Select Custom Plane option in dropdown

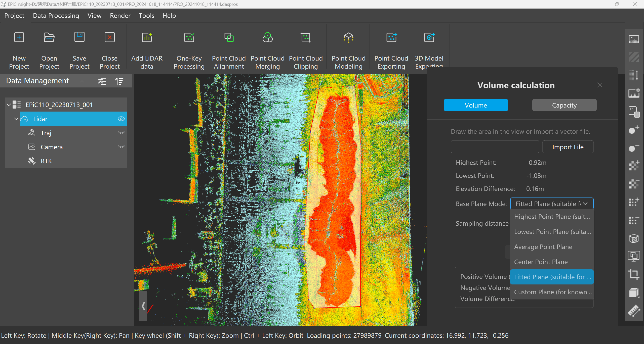[x=552, y=292]
